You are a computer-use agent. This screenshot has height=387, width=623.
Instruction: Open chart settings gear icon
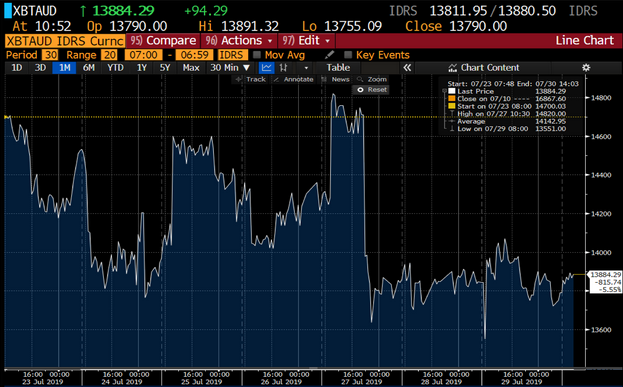point(586,68)
